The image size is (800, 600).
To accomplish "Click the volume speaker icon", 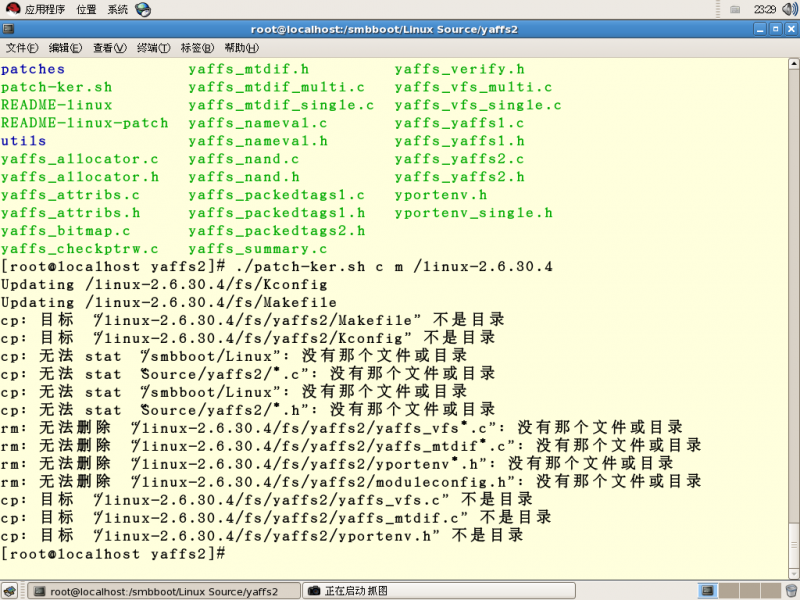I will coord(787,9).
